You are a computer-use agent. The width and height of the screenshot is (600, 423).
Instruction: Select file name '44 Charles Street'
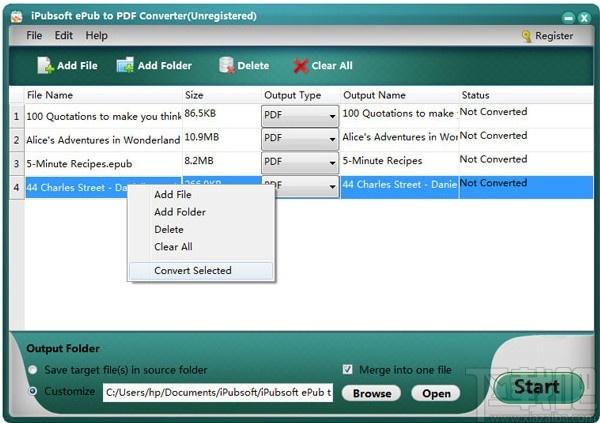[x=77, y=188]
